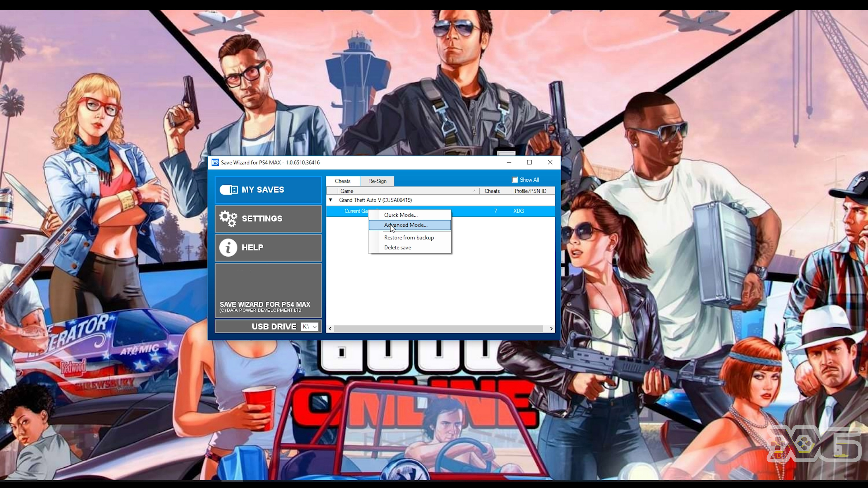Click Restore from backup option
Screen dimensions: 868x488
coord(409,237)
